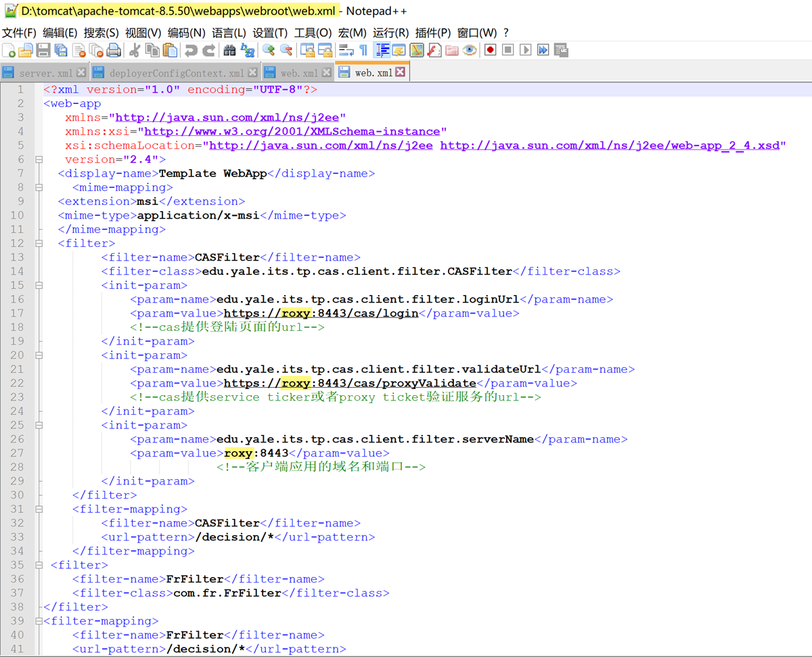Open Find using the binoculars icon
The height and width of the screenshot is (657, 812).
click(229, 50)
